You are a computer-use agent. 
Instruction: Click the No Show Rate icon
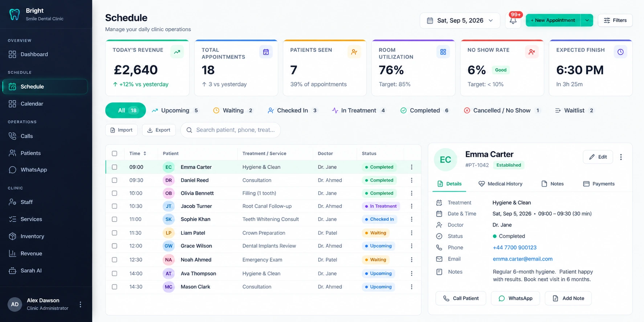[532, 52]
